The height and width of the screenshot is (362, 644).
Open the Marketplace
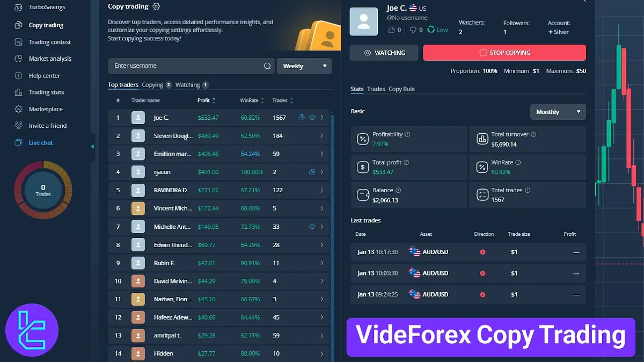pyautogui.click(x=46, y=109)
